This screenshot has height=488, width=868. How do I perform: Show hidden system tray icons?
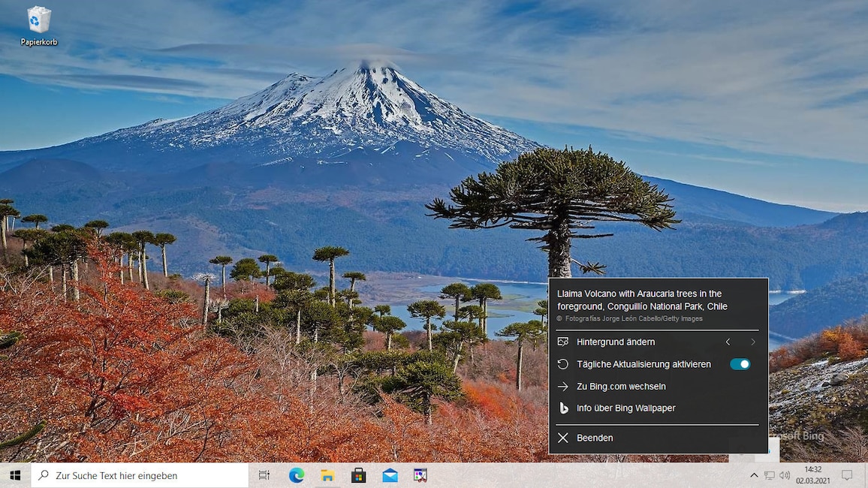tap(753, 475)
